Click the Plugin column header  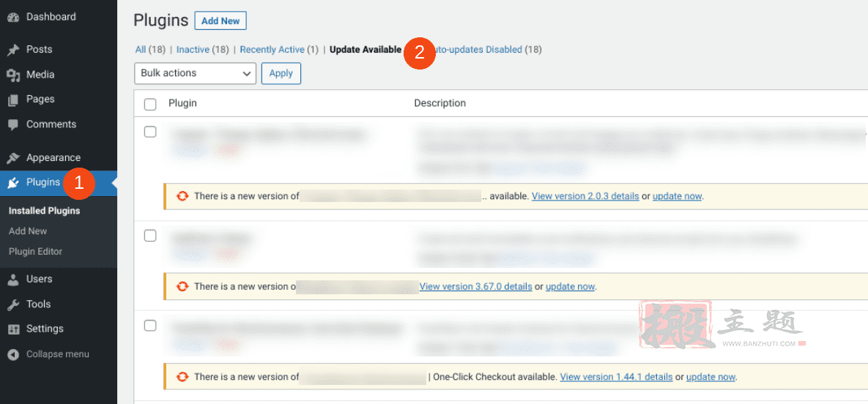(182, 103)
